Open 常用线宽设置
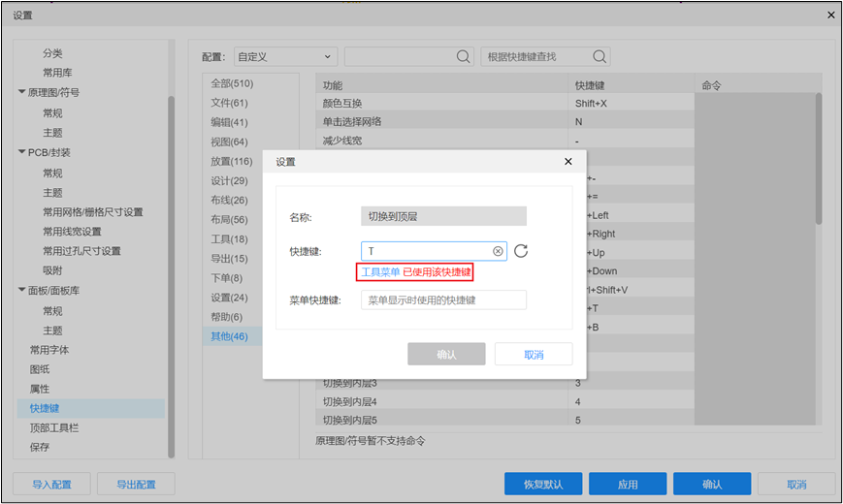Image resolution: width=843 pixels, height=504 pixels. click(x=72, y=232)
